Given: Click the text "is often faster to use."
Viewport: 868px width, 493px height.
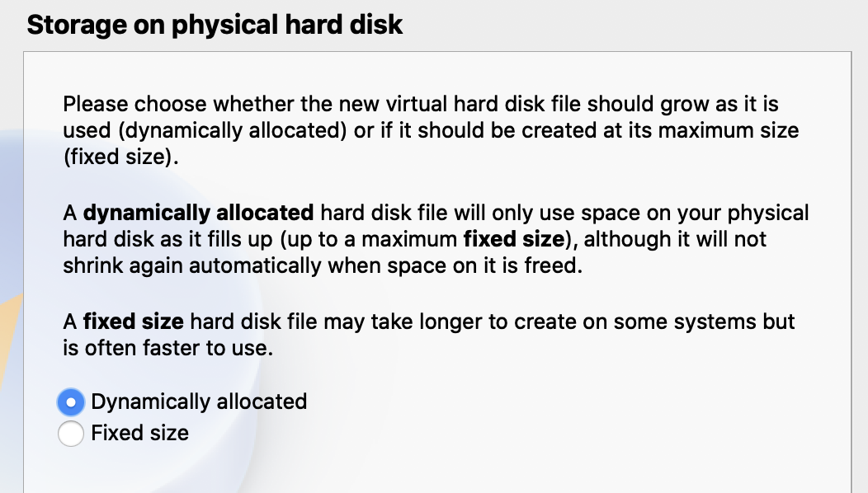Looking at the screenshot, I should [167, 348].
